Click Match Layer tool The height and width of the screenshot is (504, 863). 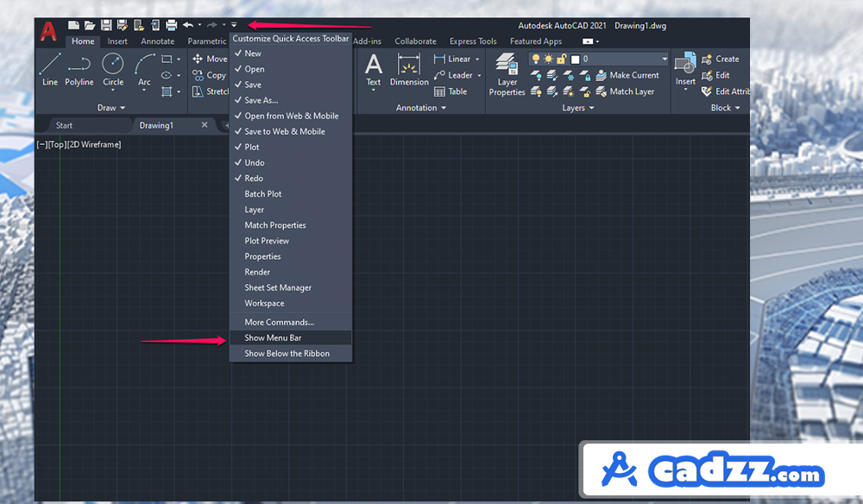coord(625,91)
